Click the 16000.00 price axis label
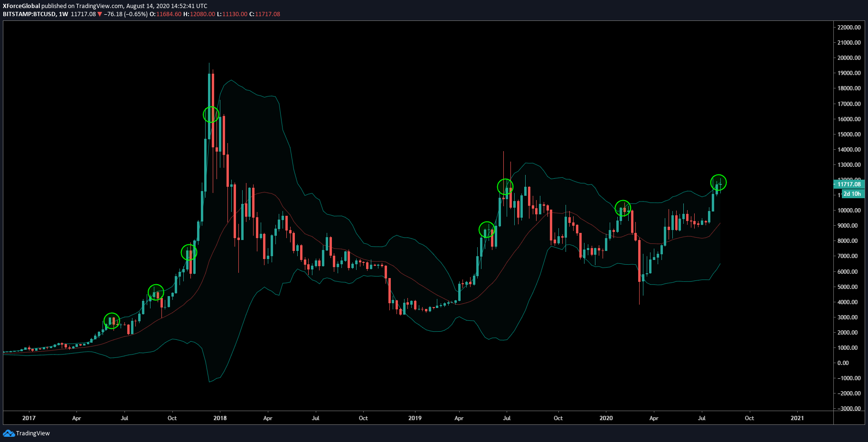Screen dimensions: 868x442 tap(849, 119)
